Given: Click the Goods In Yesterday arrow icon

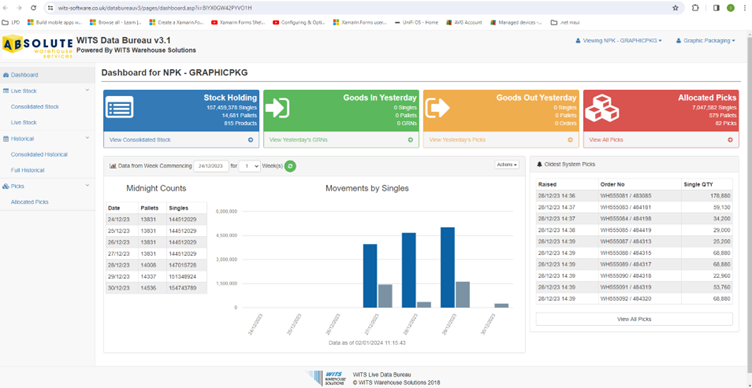Looking at the screenshot, I should pos(277,107).
